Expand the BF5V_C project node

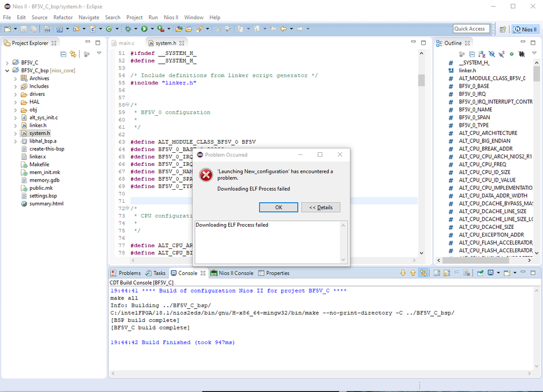tap(7, 63)
